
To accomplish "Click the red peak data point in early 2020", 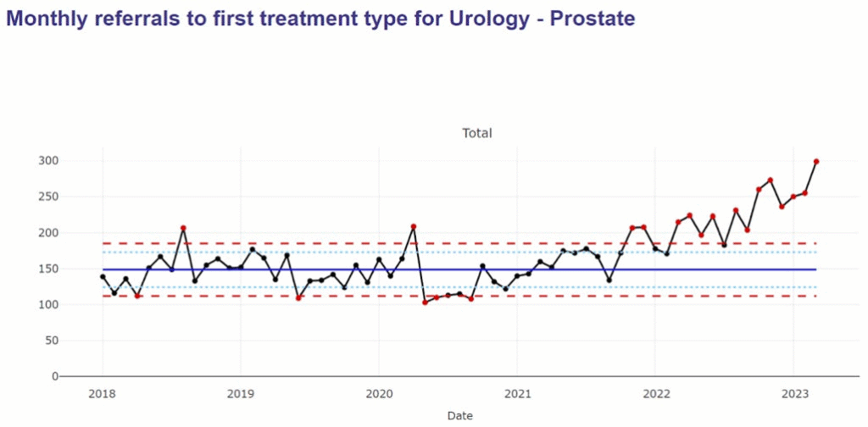I will (x=414, y=226).
